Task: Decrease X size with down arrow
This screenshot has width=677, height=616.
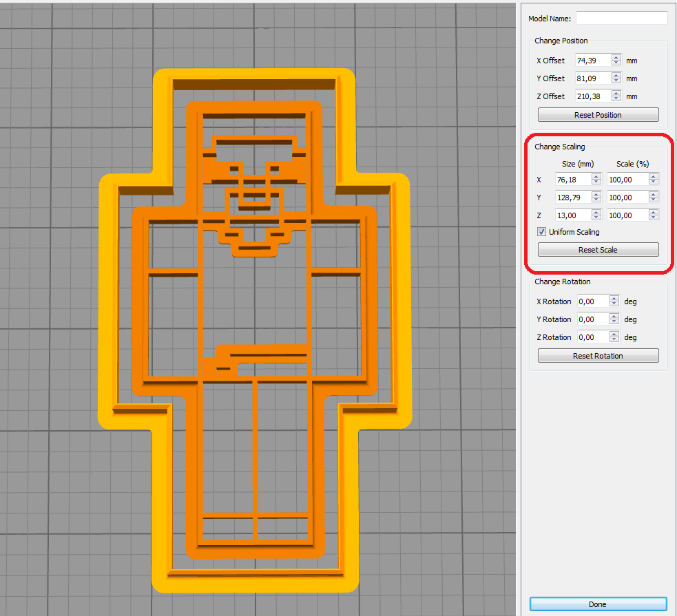Action: pos(596,182)
